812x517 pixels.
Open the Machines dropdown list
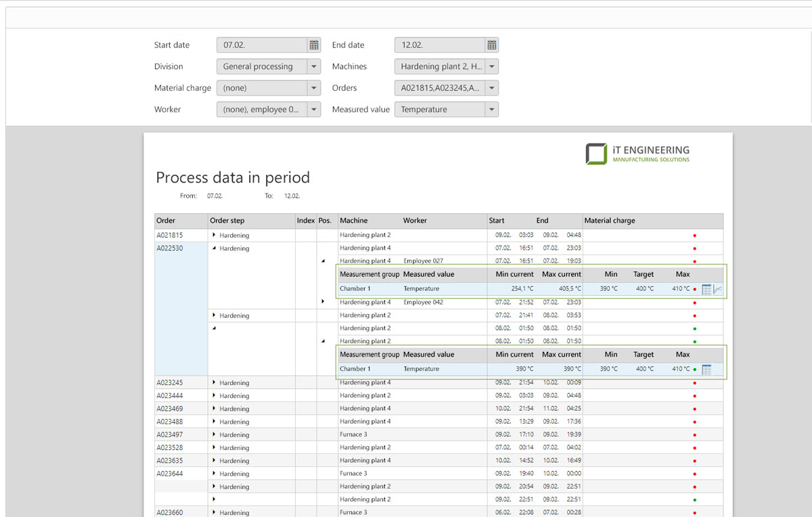[x=492, y=66]
